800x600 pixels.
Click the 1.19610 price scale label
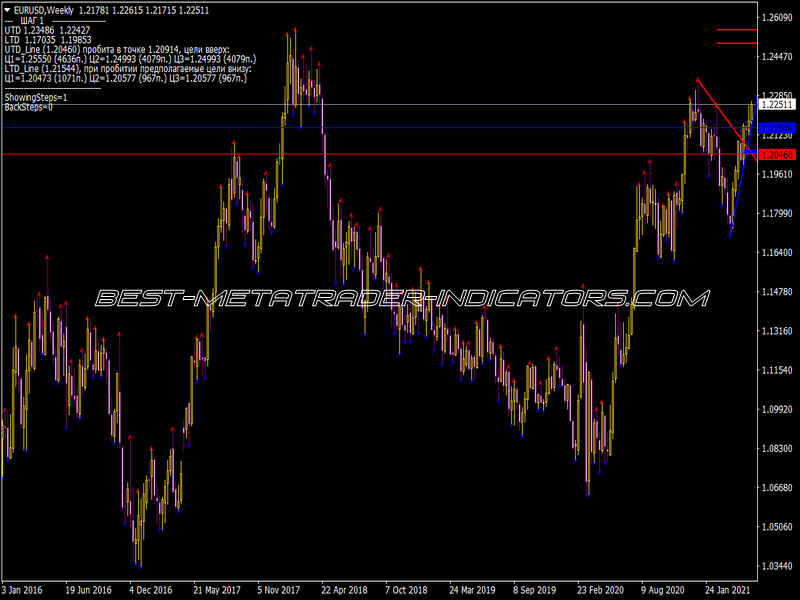pyautogui.click(x=777, y=174)
